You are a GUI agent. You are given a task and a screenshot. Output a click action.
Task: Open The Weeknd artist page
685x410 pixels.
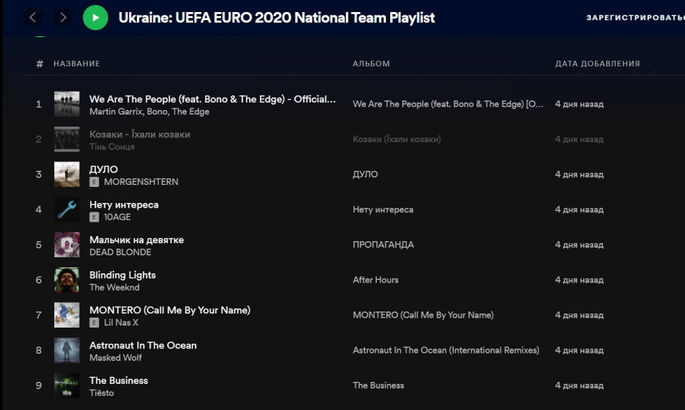113,288
